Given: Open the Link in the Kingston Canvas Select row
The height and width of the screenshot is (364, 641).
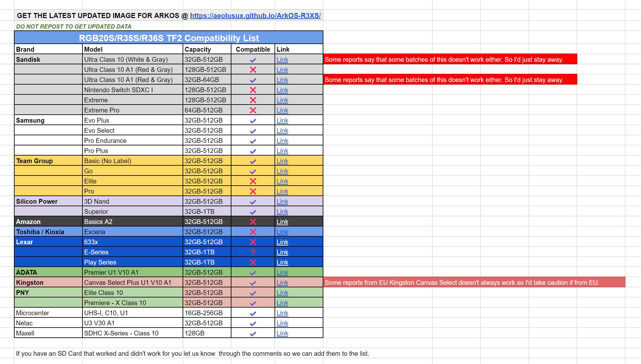Looking at the screenshot, I should coord(282,283).
